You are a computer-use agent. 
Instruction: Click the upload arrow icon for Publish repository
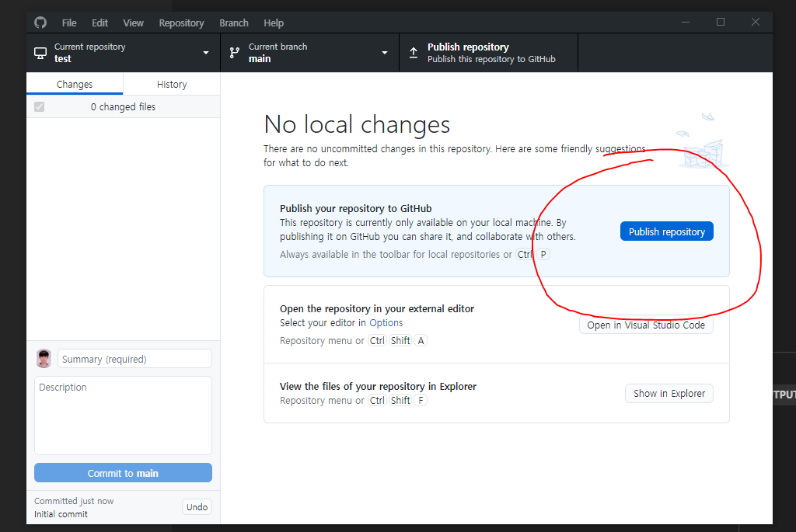point(414,53)
